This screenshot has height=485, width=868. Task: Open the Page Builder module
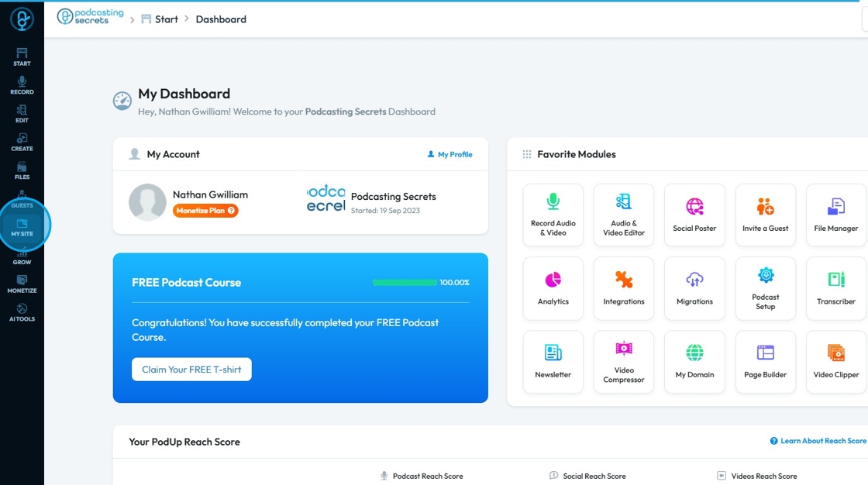pyautogui.click(x=766, y=362)
